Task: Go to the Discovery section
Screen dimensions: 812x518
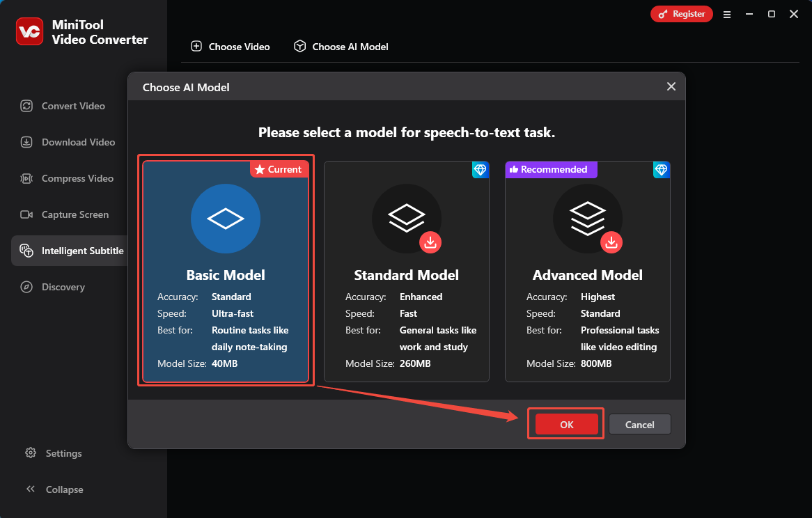Action: [61, 287]
